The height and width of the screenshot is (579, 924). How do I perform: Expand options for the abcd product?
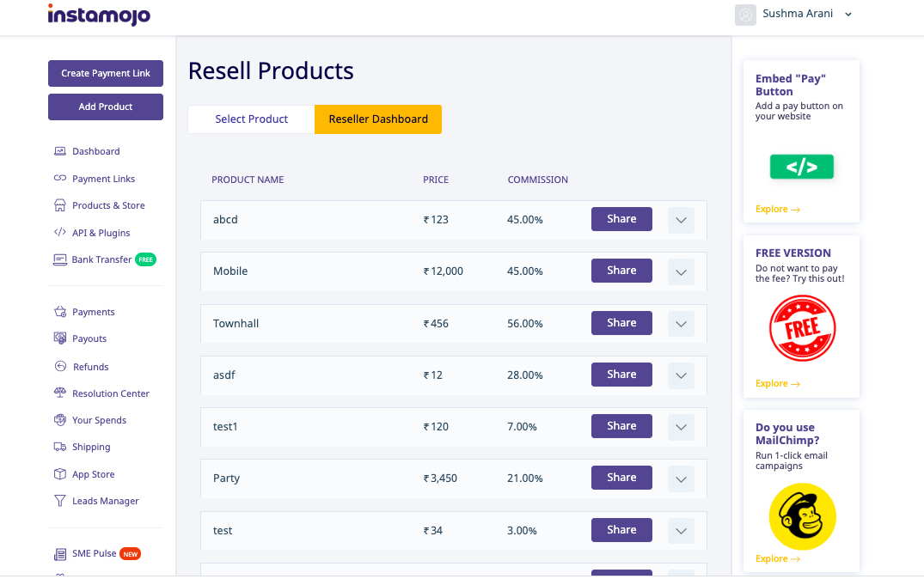680,220
